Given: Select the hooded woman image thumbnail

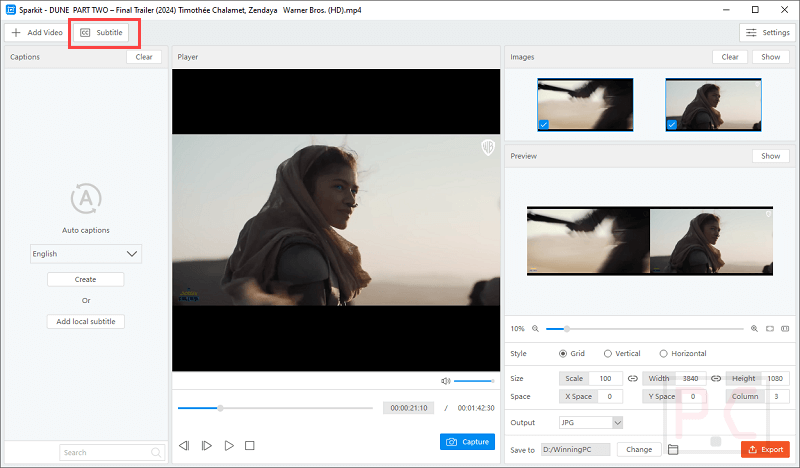Looking at the screenshot, I should click(713, 105).
